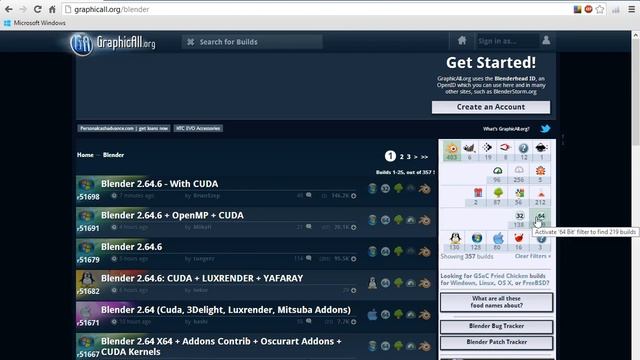Image resolution: width=640 pixels, height=360 pixels.
Task: Go to page 2 of builds
Action: click(x=402, y=157)
